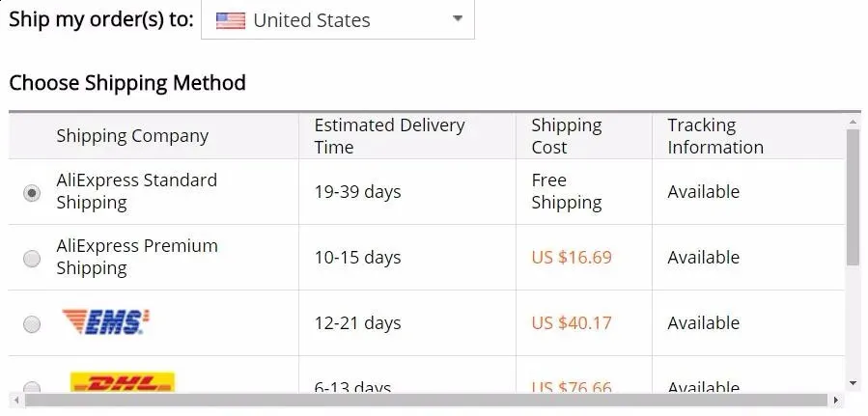Viewport: 868px width, 416px height.
Task: Open the ship-to country dropdown
Action: tap(337, 20)
